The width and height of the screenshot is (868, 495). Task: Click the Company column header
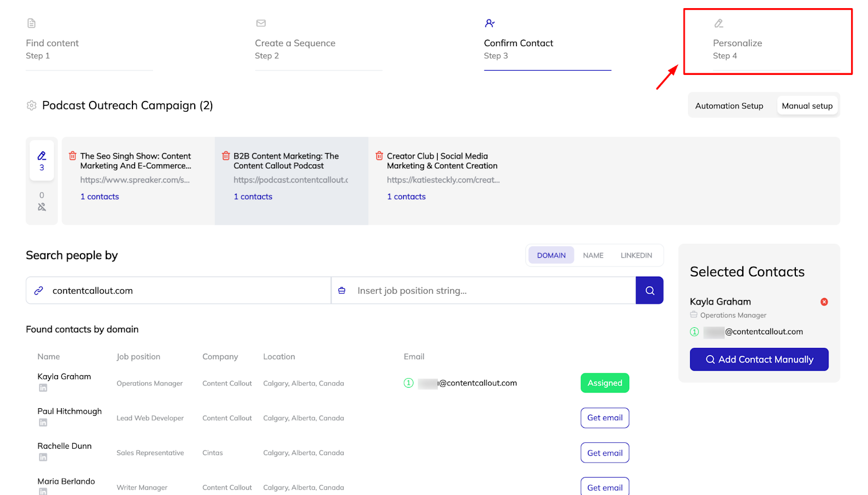(220, 357)
